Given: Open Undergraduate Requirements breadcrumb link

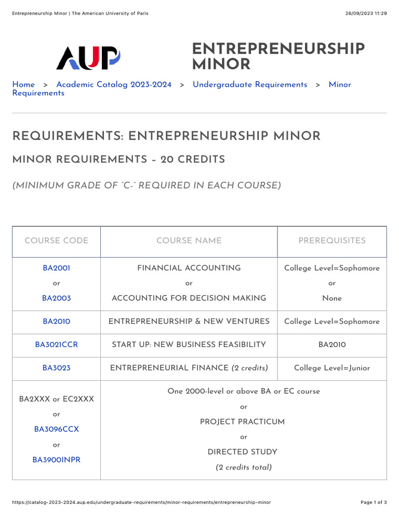Looking at the screenshot, I should coord(250,85).
